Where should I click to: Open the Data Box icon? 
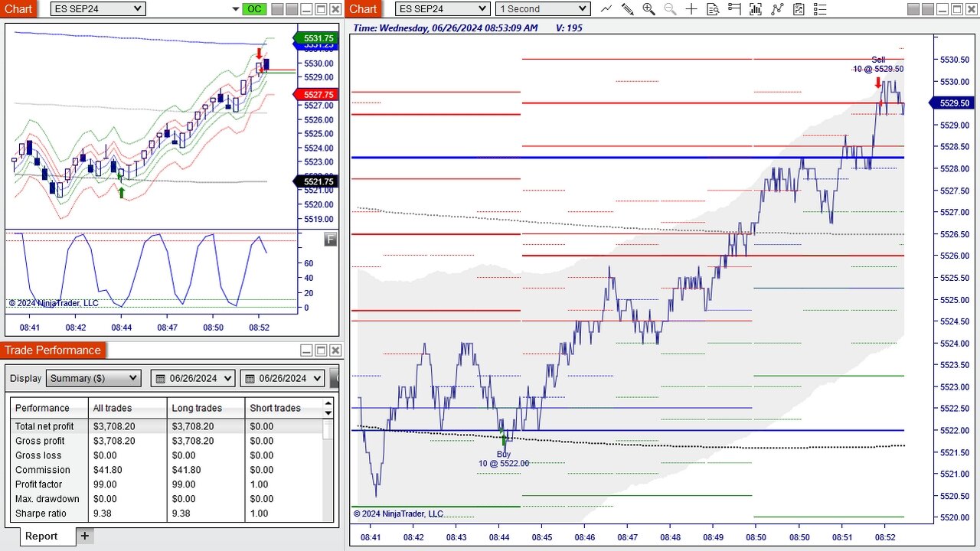tap(713, 9)
